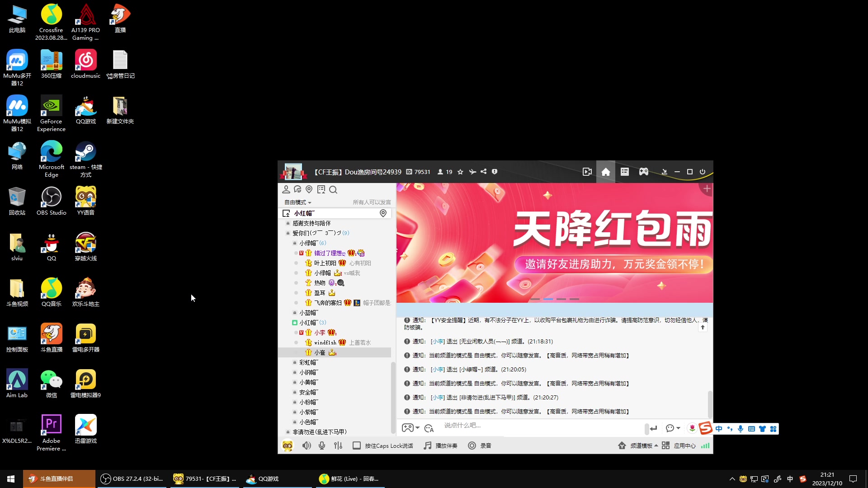
Task: Click the speaker volume control
Action: 307,446
